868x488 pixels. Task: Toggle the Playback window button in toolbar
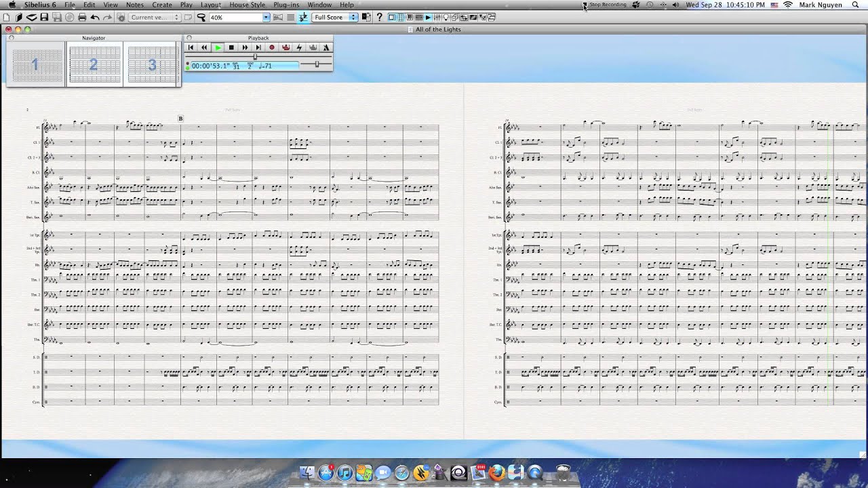click(x=428, y=17)
